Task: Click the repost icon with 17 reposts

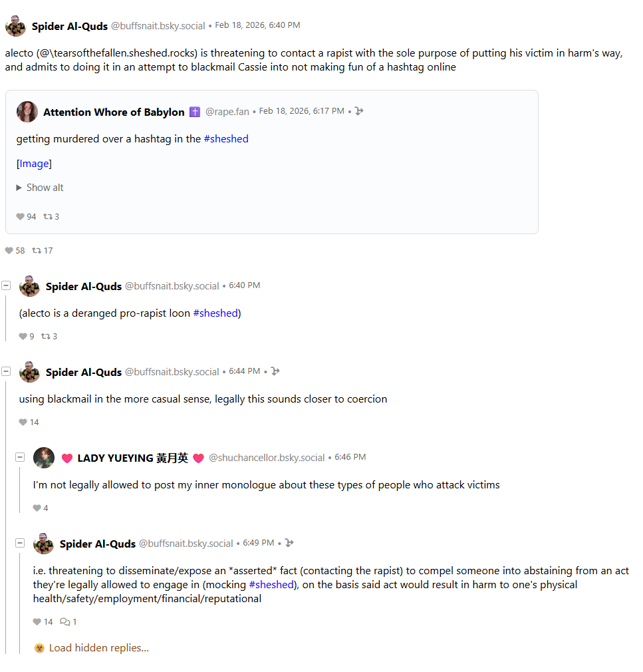Action: point(37,251)
